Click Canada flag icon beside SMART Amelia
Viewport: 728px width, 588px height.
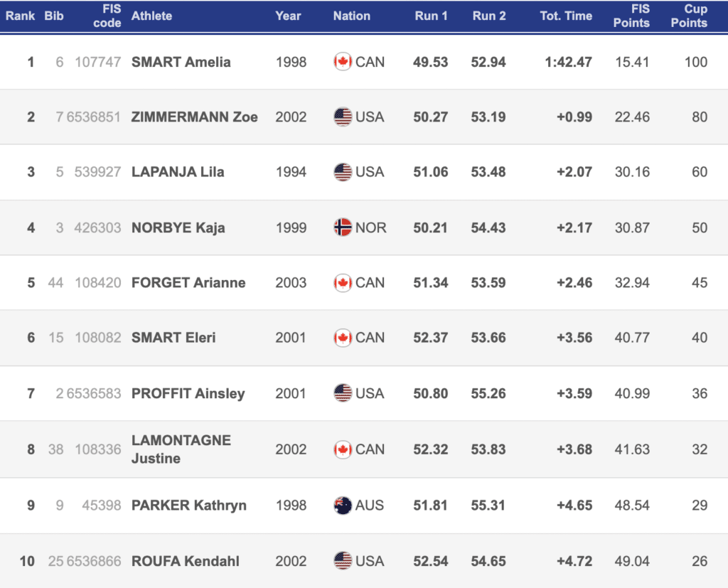[x=343, y=62]
